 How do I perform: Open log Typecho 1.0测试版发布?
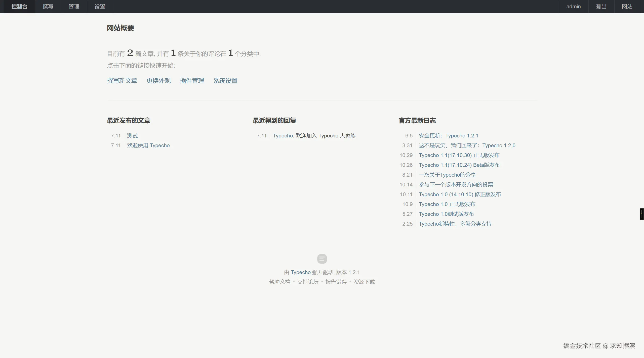point(446,214)
